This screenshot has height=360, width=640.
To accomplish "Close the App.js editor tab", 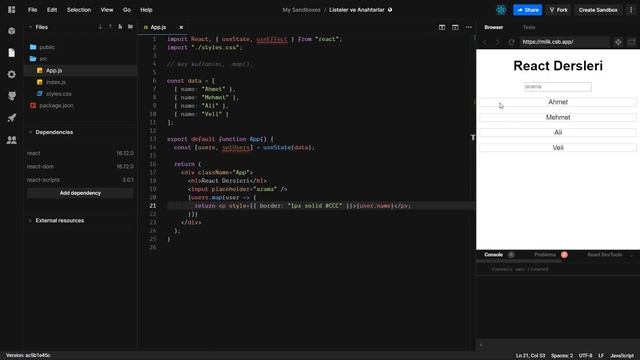I will click(x=181, y=27).
